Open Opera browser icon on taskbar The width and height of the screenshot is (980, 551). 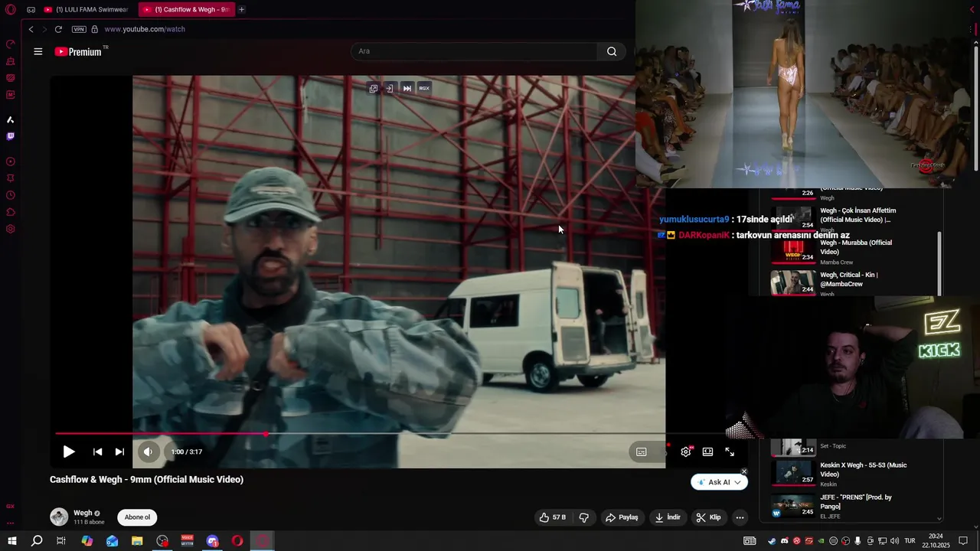pos(237,541)
